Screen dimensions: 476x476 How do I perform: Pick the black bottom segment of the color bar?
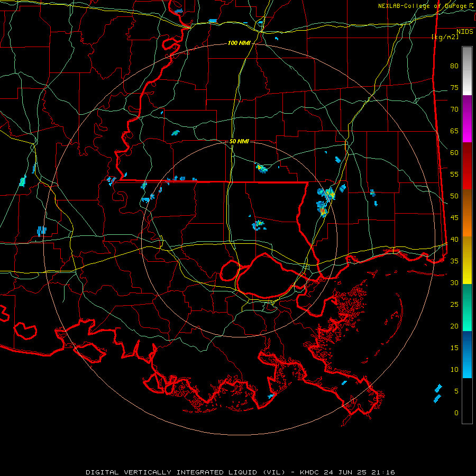point(467,401)
